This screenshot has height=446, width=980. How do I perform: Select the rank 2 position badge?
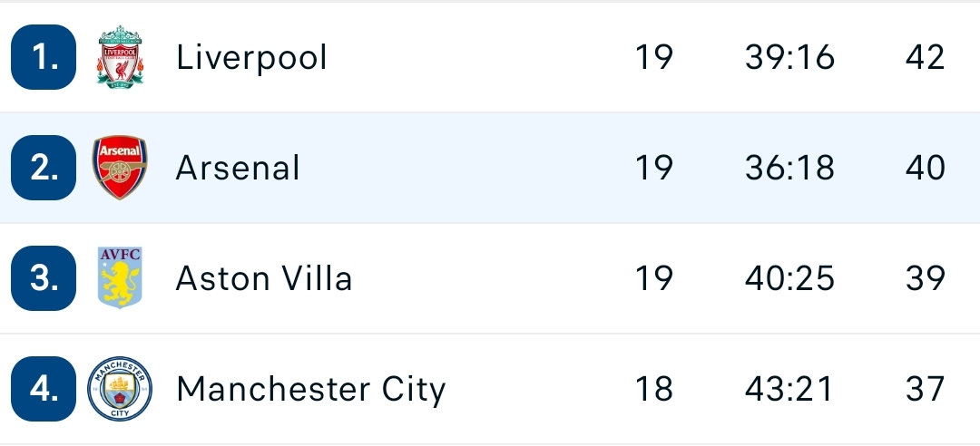tap(44, 168)
